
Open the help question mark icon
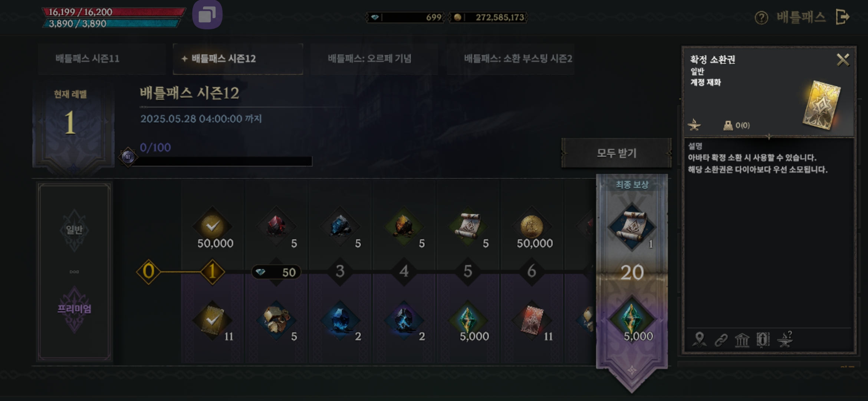761,17
